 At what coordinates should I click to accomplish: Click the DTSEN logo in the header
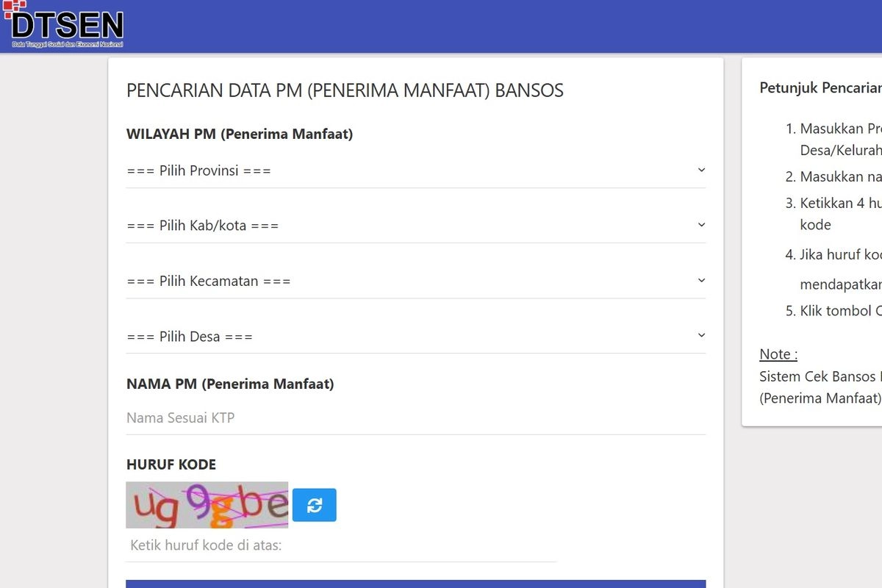tap(68, 26)
